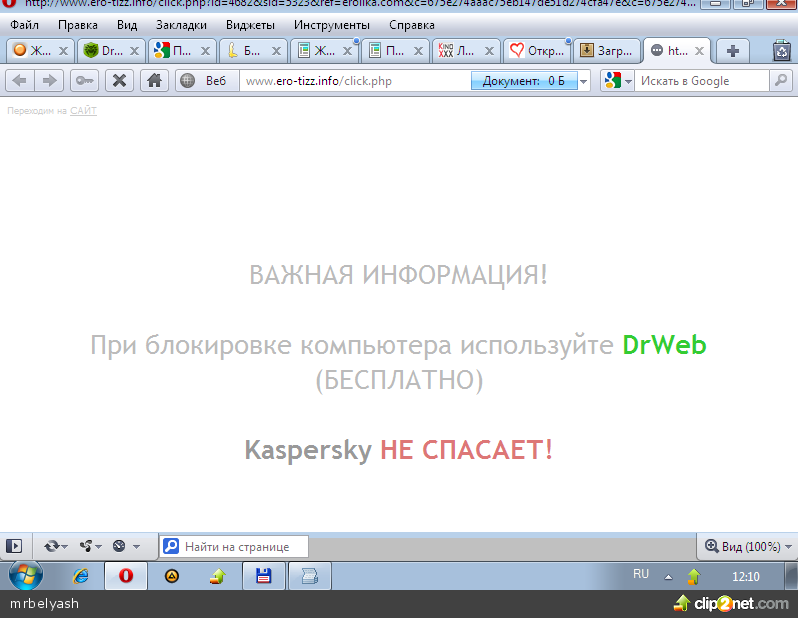Open the closed tabs trash bin
The height and width of the screenshot is (618, 798).
tap(782, 51)
